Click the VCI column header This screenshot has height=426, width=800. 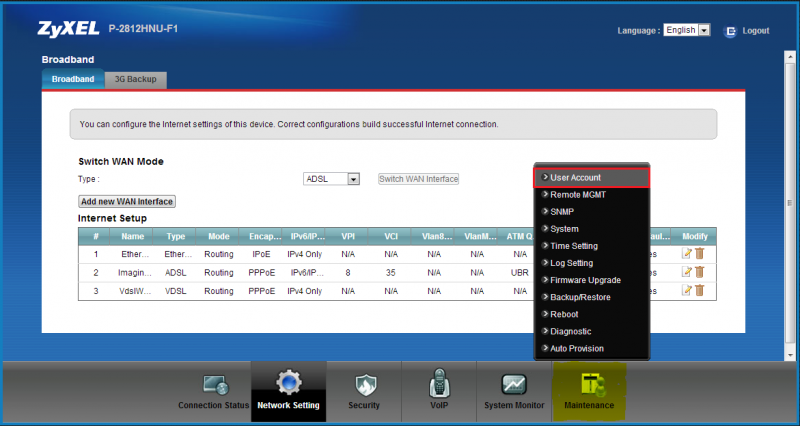[x=391, y=236]
